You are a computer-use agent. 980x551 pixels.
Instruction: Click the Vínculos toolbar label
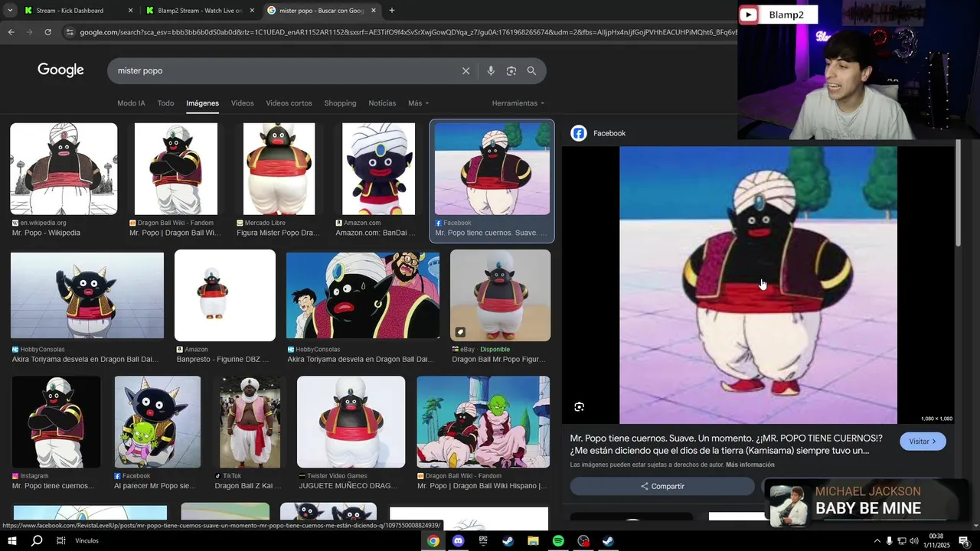click(x=87, y=541)
